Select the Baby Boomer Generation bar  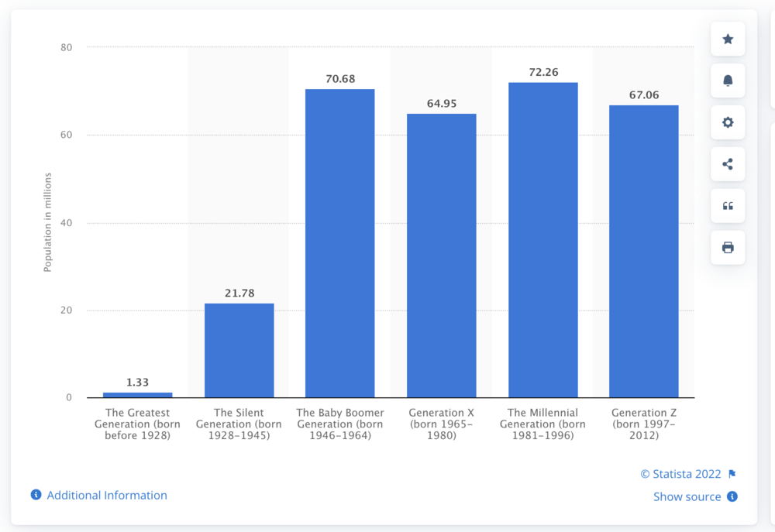pyautogui.click(x=339, y=243)
